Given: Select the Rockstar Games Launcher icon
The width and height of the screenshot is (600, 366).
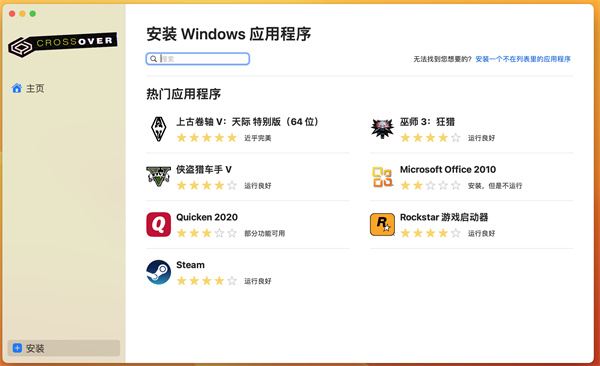Looking at the screenshot, I should coord(382,224).
